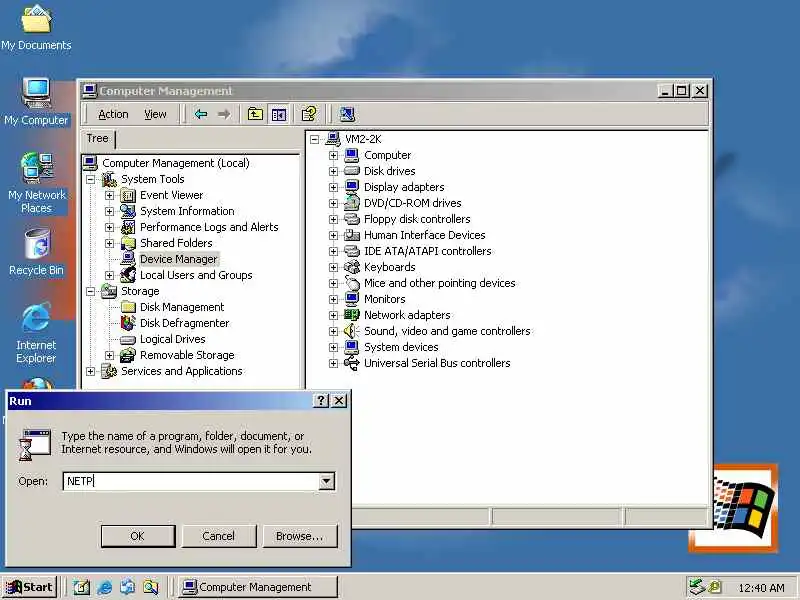Viewport: 800px width, 600px height.
Task: Expand DVD/CD-ROM drives category
Action: coord(333,203)
